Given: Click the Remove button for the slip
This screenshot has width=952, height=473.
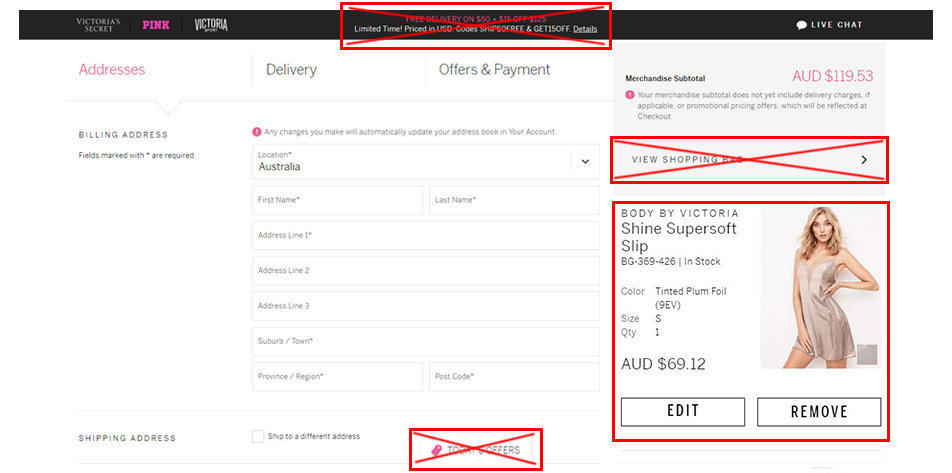Looking at the screenshot, I should coord(818,412).
